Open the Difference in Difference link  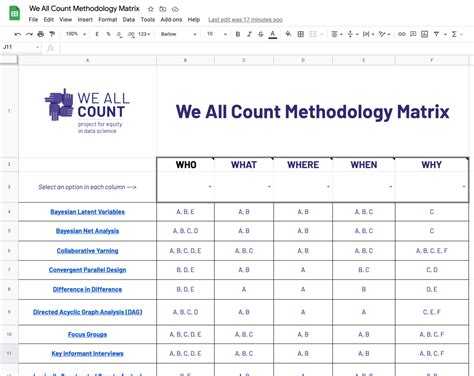(87, 289)
